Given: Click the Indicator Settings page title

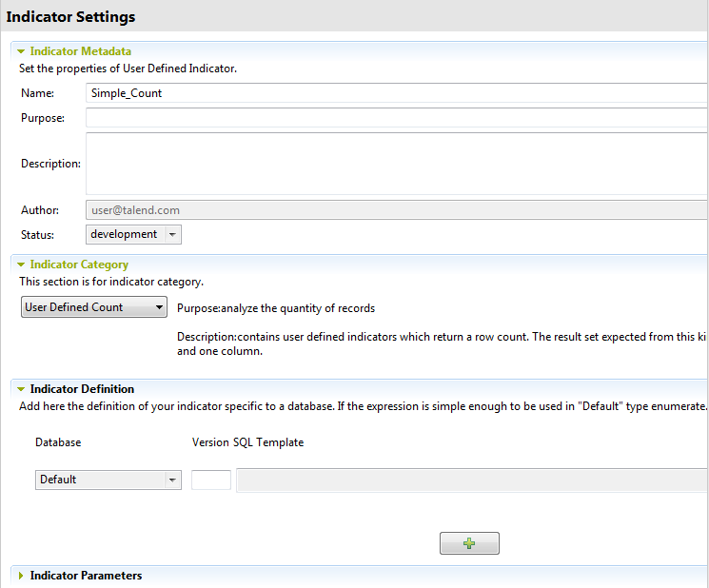Looking at the screenshot, I should click(71, 17).
